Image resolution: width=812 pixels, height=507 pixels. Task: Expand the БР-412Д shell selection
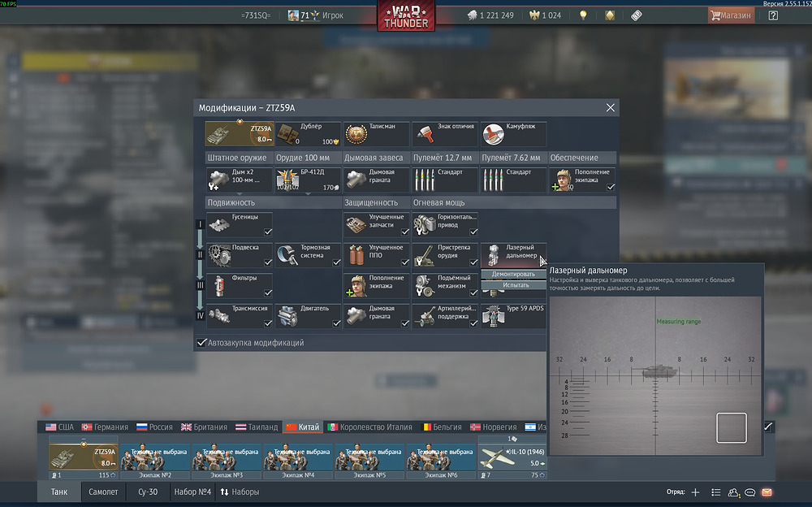pyautogui.click(x=308, y=180)
